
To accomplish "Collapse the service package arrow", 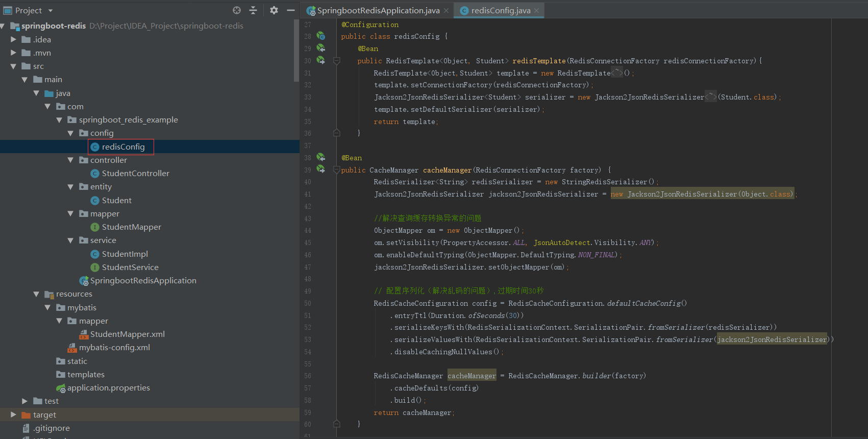I will pos(71,240).
